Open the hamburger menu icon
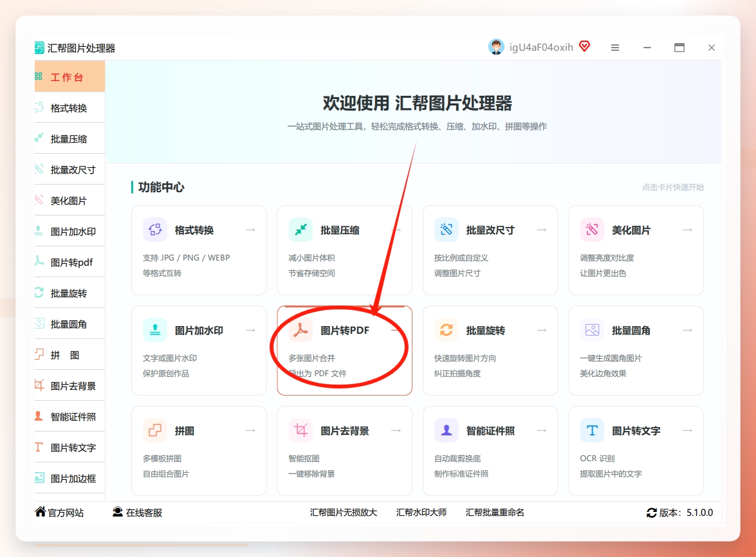The width and height of the screenshot is (756, 557). [614, 48]
